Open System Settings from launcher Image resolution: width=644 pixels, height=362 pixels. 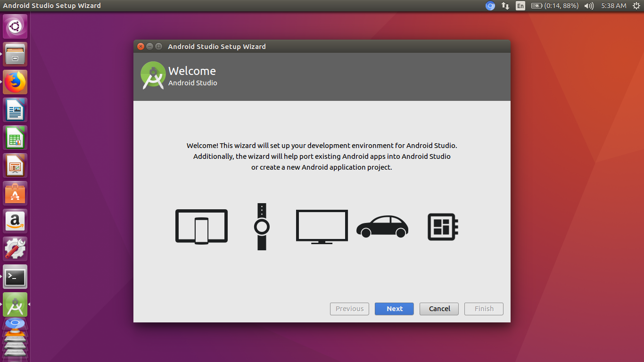15,249
